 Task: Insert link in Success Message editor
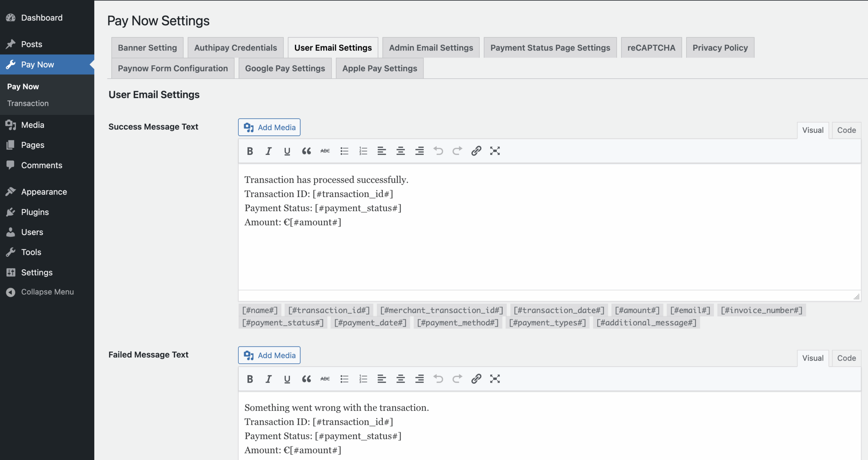point(476,151)
